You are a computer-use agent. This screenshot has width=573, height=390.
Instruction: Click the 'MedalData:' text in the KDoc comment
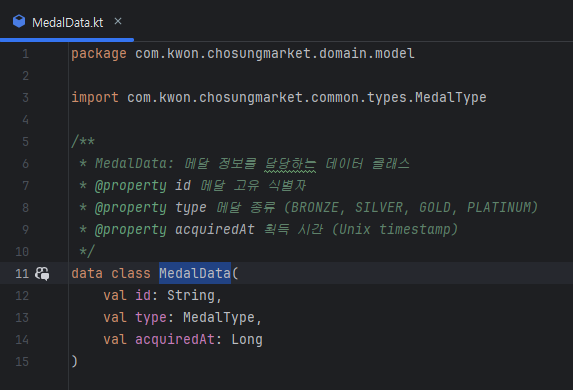[x=134, y=163]
